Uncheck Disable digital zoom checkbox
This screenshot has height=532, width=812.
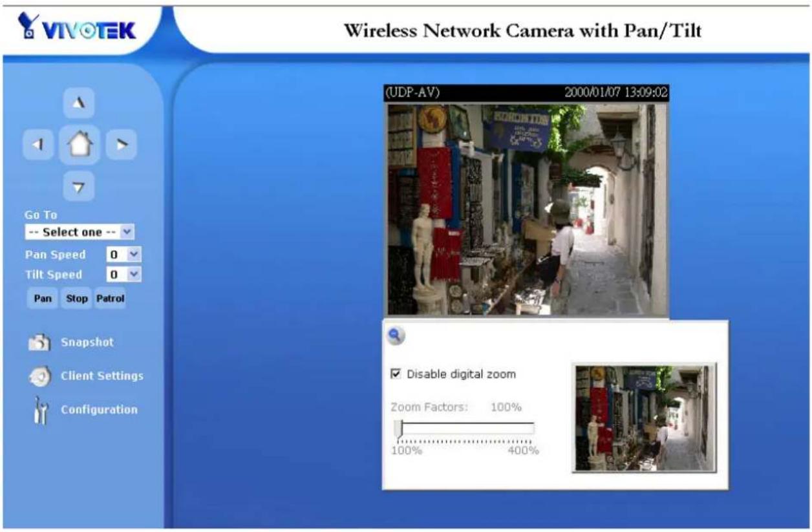coord(396,374)
